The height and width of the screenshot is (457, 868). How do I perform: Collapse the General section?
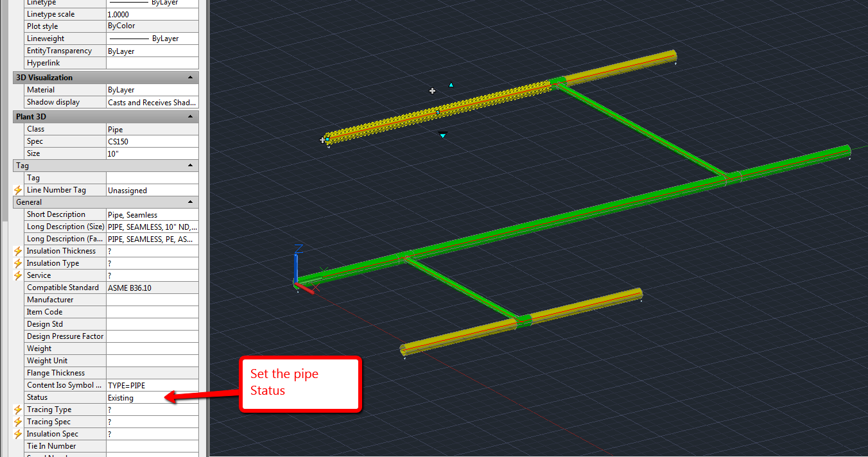pyautogui.click(x=190, y=202)
